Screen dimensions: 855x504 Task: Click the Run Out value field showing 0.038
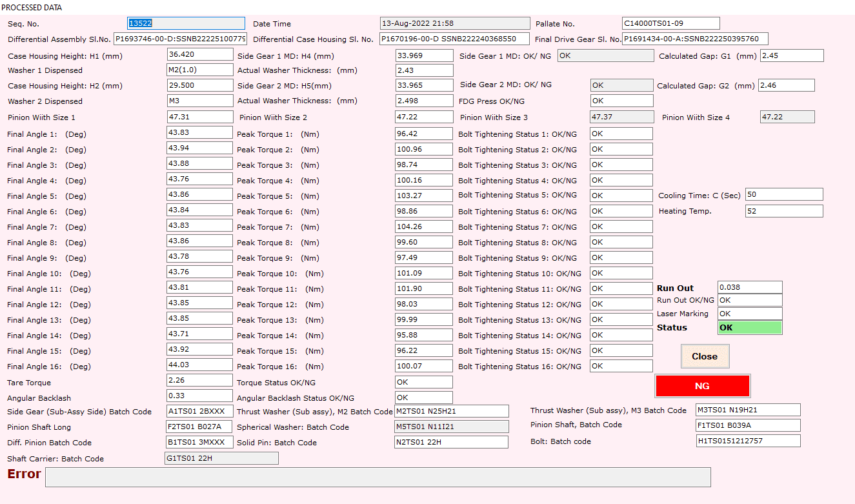tap(750, 287)
